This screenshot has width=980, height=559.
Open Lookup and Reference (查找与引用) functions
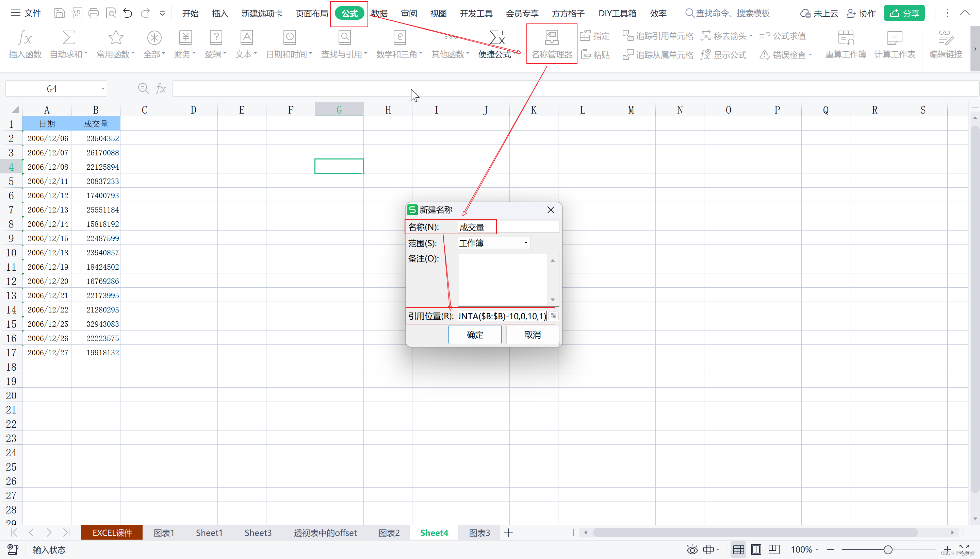click(x=344, y=45)
